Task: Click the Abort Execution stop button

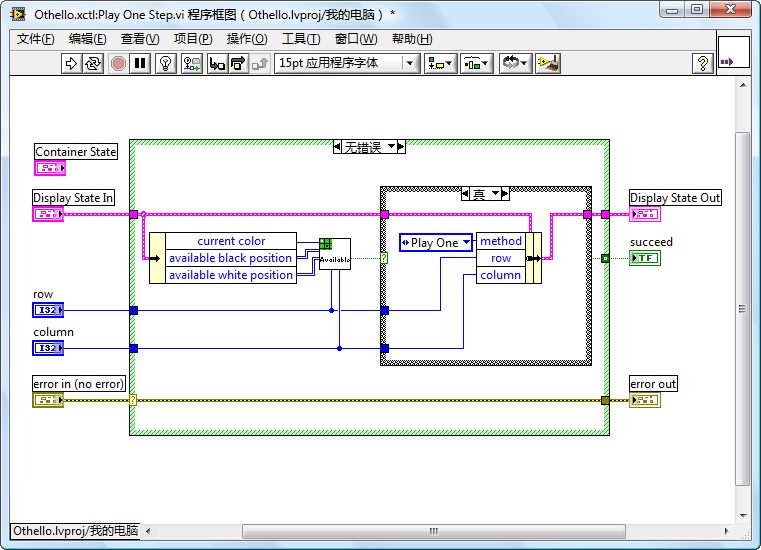Action: click(118, 63)
